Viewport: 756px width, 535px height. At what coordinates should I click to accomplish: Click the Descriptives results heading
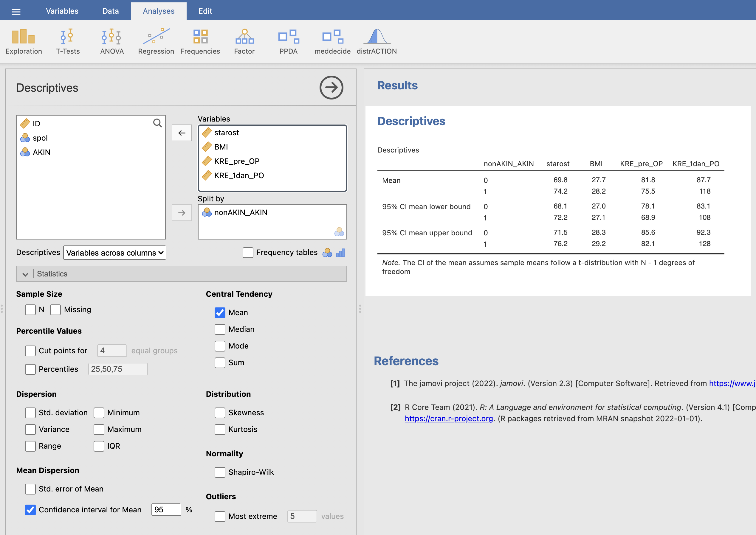[x=411, y=121]
